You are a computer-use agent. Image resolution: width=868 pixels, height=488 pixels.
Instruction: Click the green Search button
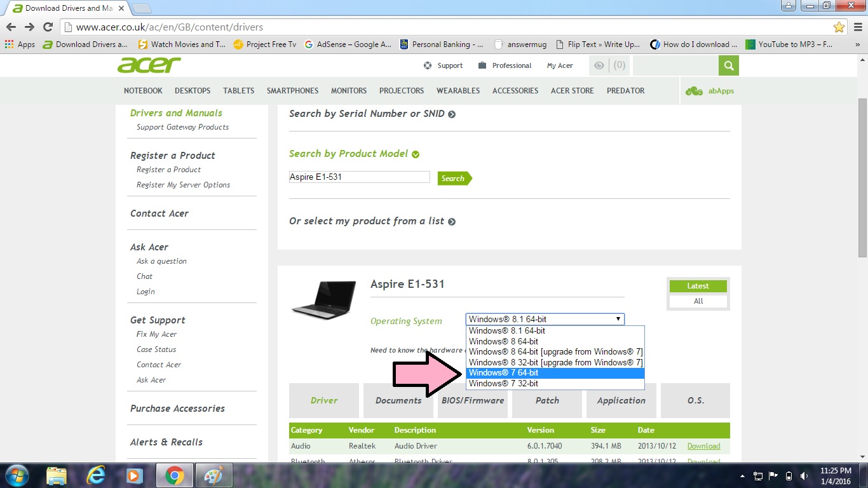point(454,179)
